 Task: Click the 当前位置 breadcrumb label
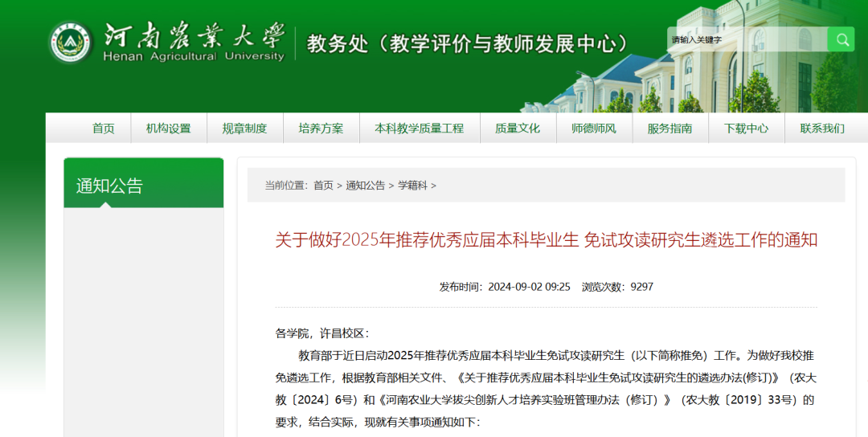[286, 186]
